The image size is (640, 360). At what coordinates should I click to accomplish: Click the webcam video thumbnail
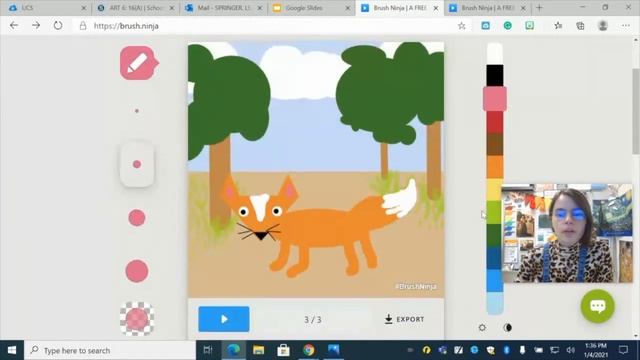coord(567,233)
